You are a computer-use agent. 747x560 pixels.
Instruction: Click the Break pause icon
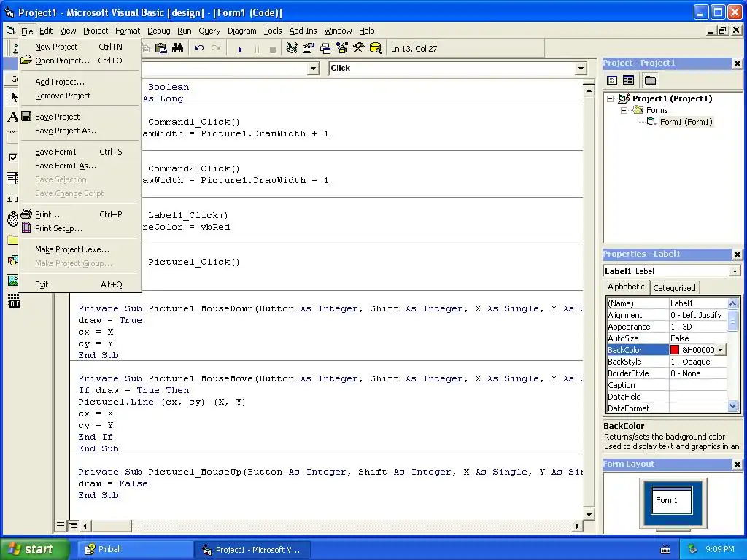coord(257,49)
